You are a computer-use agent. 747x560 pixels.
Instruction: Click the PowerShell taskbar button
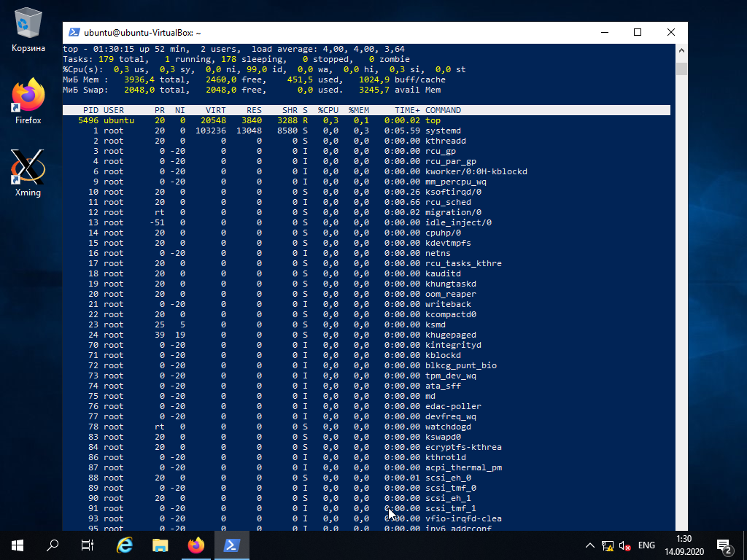(x=232, y=545)
